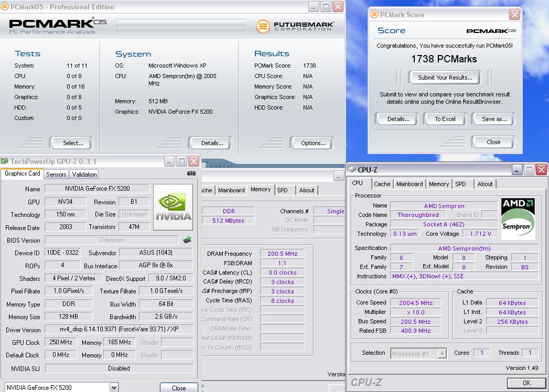Click the Subvendor ASUS (1043) field
Image resolution: width=549 pixels, height=392 pixels.
coord(156,253)
